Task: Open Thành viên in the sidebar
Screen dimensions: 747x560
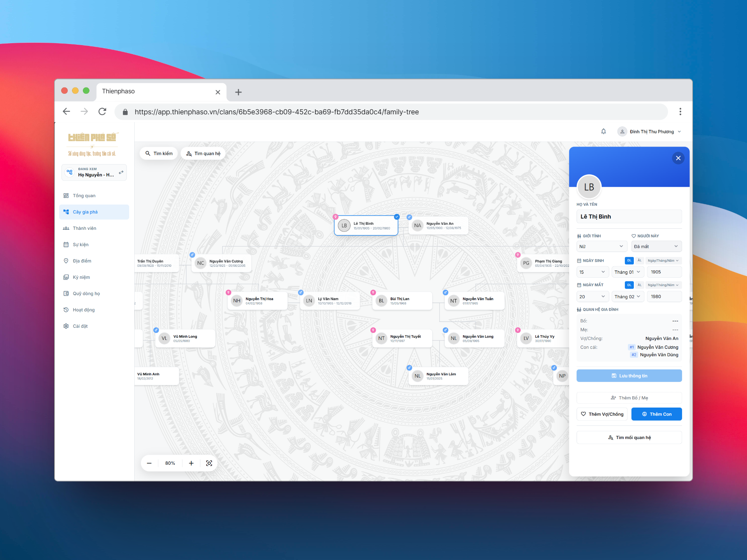Action: point(94,228)
